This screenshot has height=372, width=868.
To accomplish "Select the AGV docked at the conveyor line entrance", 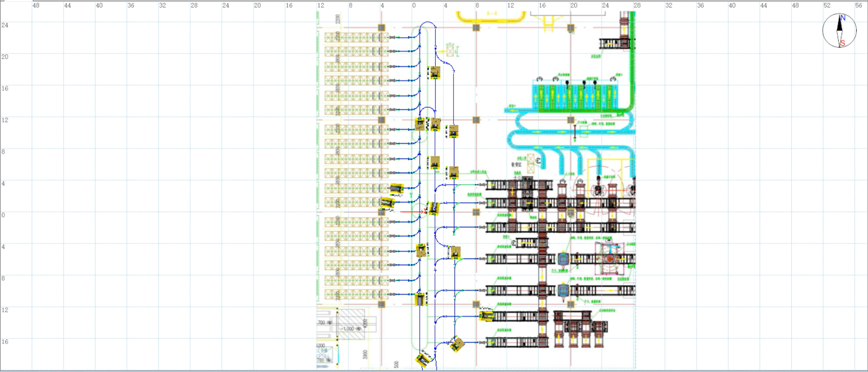I will pos(487,316).
